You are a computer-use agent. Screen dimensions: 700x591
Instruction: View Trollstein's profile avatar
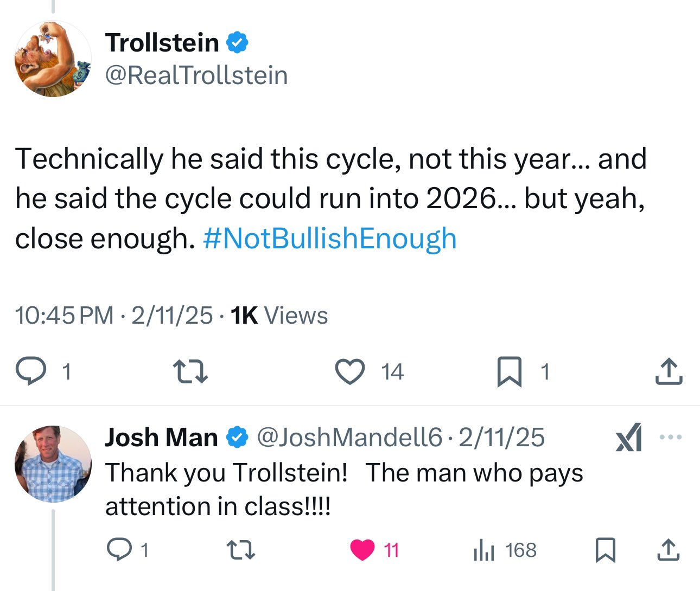click(53, 60)
